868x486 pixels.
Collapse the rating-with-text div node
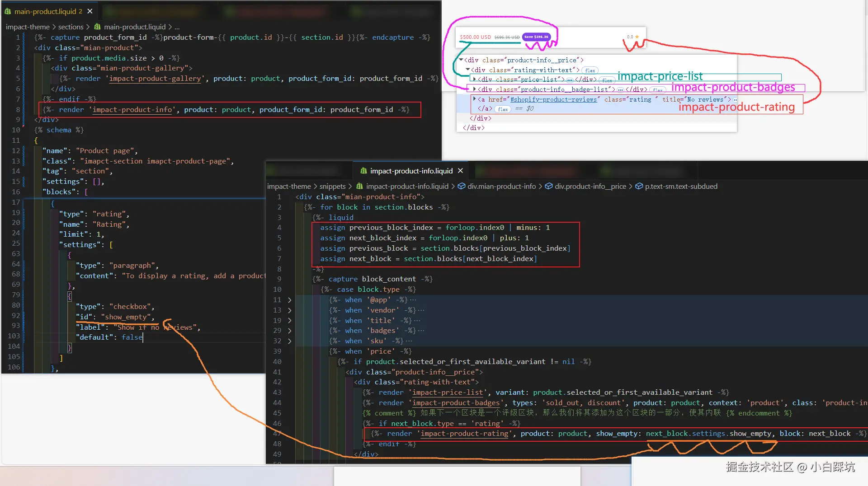coord(468,70)
